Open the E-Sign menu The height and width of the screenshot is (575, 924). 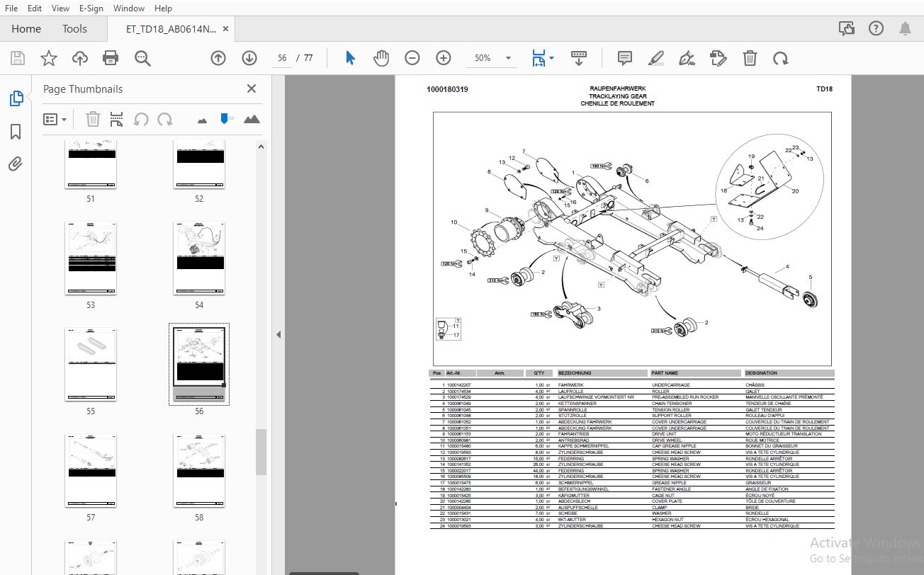91,8
